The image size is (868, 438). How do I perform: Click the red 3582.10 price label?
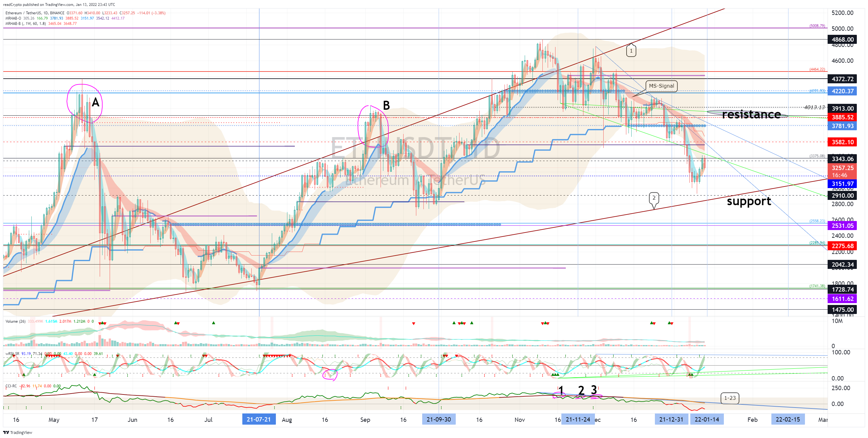(842, 142)
